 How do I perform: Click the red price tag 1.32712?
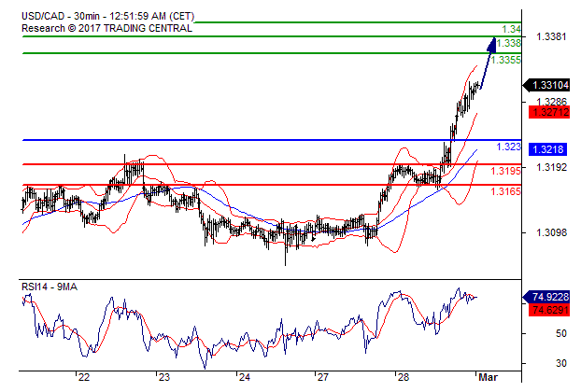click(x=549, y=112)
